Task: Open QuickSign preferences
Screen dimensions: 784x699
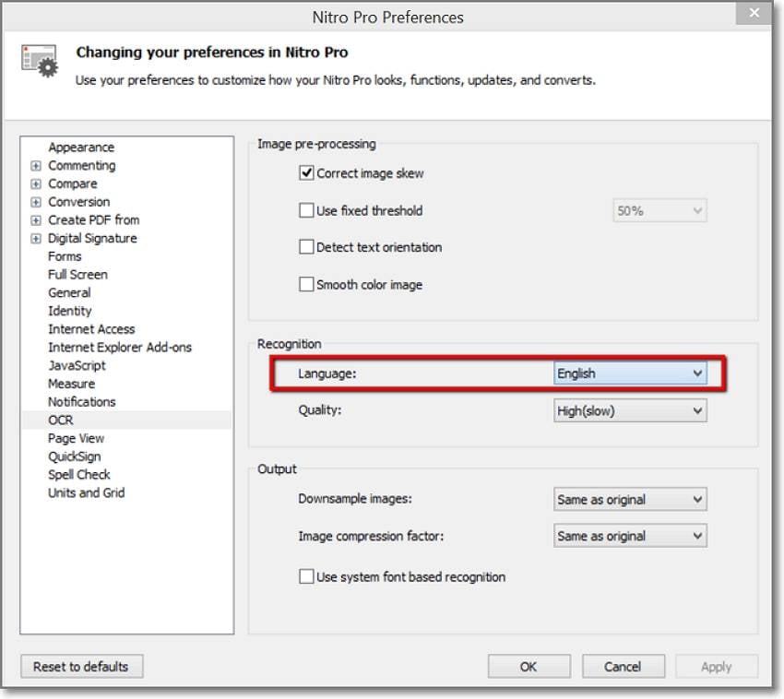Action: (75, 456)
